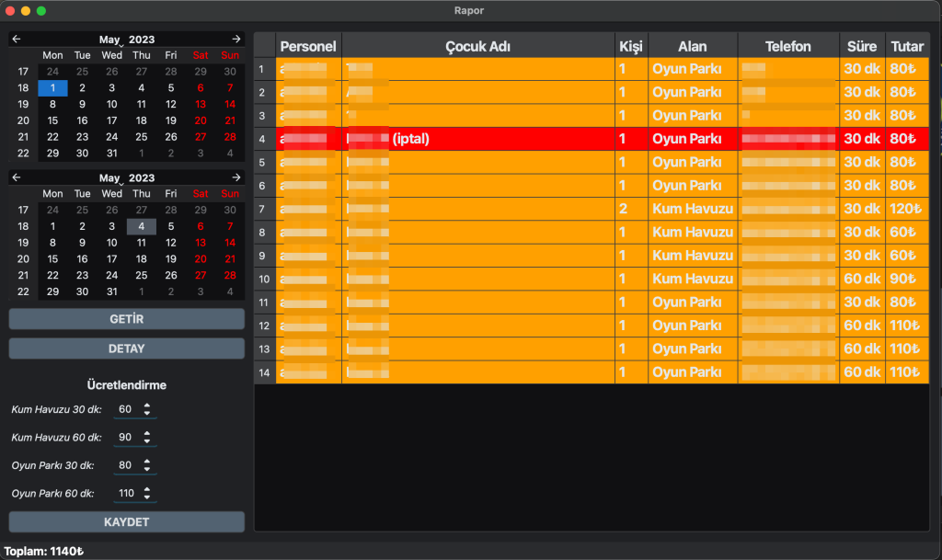Click year 2023 in lower calendar
The height and width of the screenshot is (560, 942).
[142, 178]
